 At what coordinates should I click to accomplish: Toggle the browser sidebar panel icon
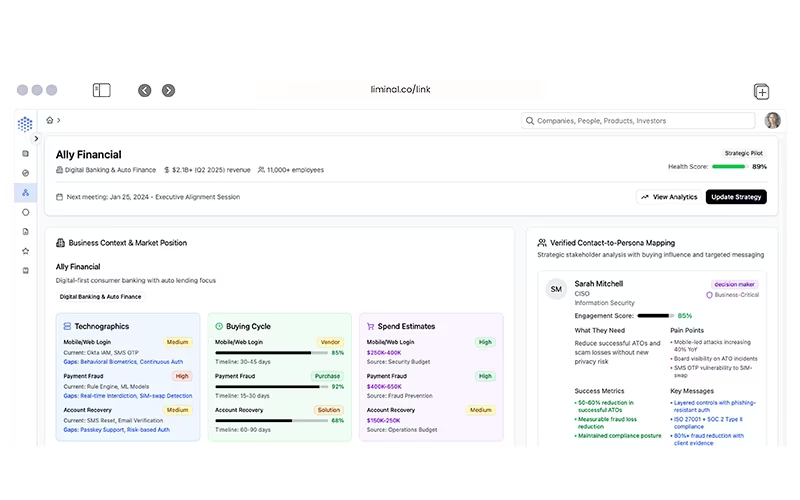[x=102, y=90]
